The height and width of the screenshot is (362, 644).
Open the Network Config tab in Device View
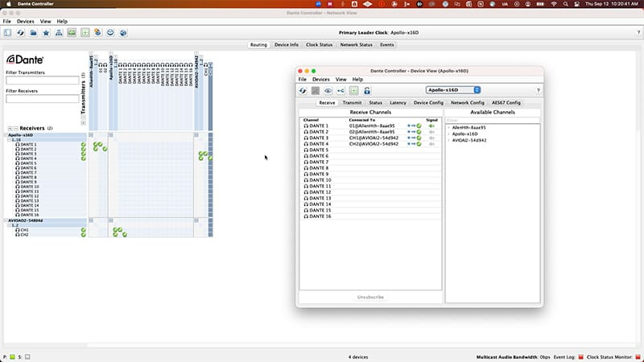click(468, 103)
